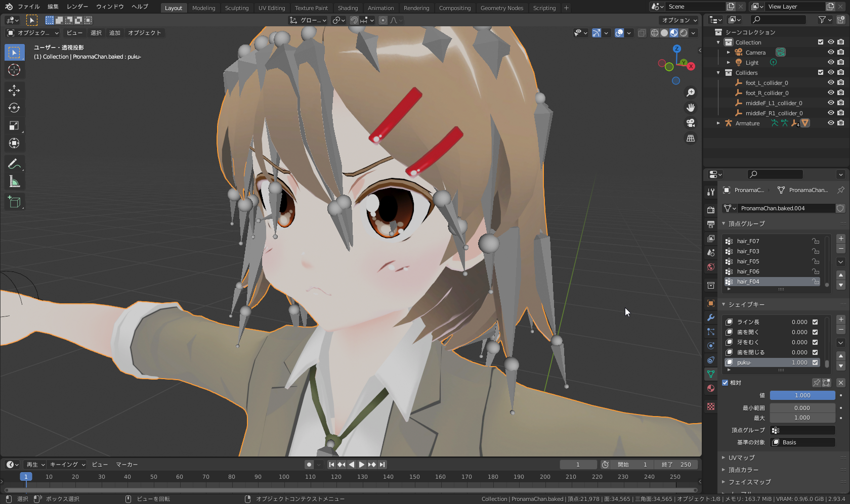
Task: Click the play animation button
Action: click(x=362, y=465)
